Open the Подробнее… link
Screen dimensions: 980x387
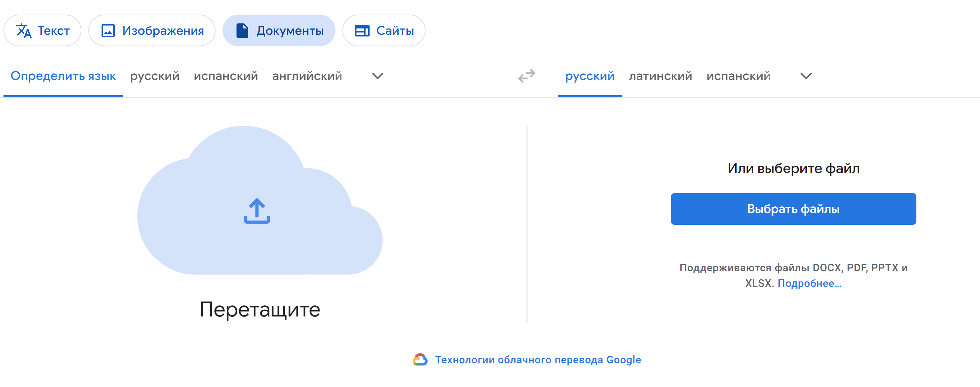[809, 283]
